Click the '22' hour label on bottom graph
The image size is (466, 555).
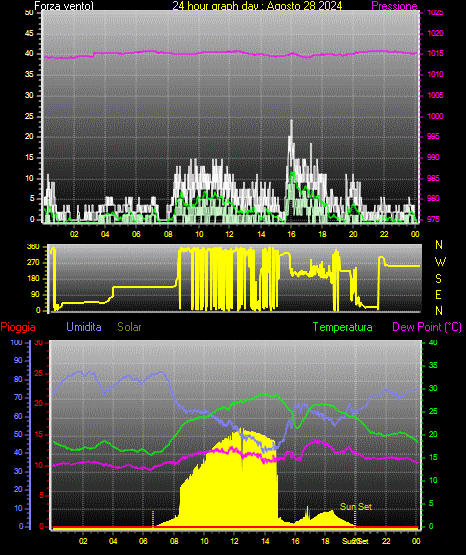[386, 541]
